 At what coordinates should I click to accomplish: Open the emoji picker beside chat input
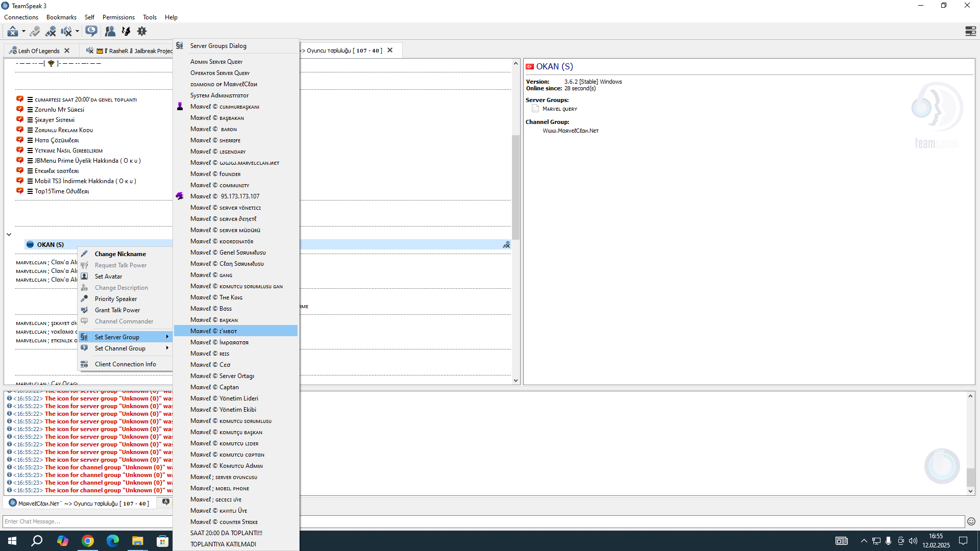click(x=971, y=521)
